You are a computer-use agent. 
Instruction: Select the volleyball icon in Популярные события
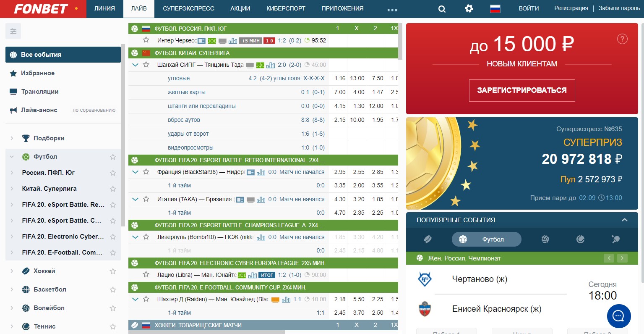click(x=545, y=239)
